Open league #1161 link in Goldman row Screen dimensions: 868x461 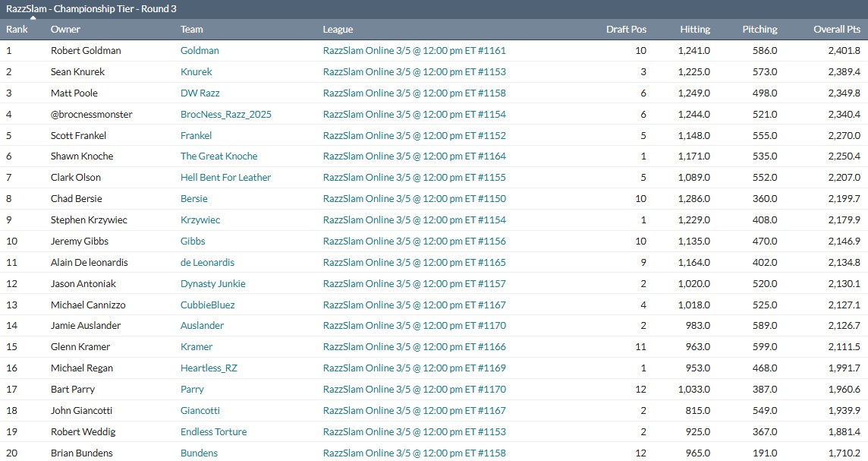[x=414, y=50]
